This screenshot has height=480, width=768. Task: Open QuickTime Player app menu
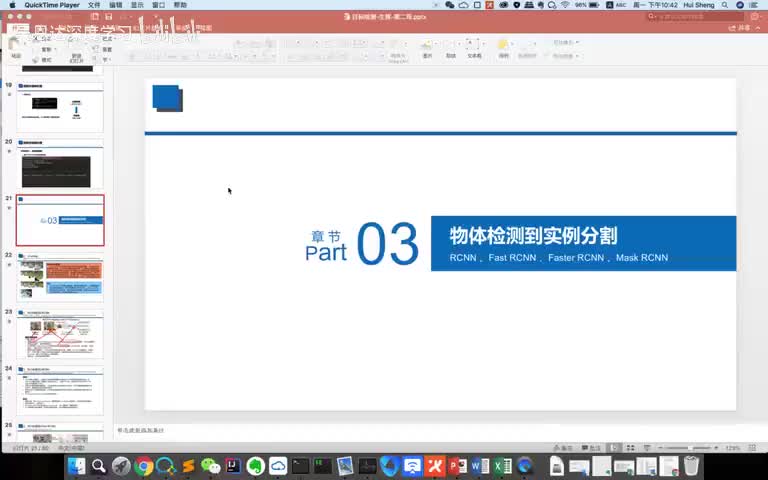(52, 5)
